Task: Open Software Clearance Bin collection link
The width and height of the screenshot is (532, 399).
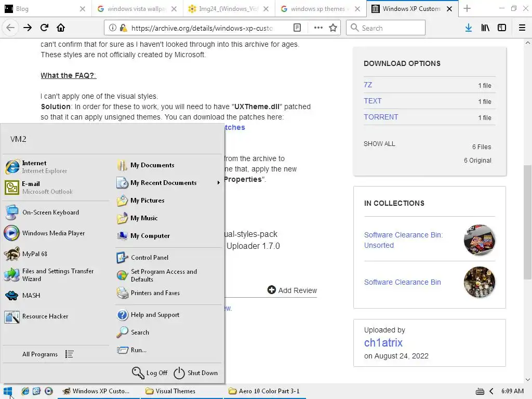Action: (x=403, y=282)
